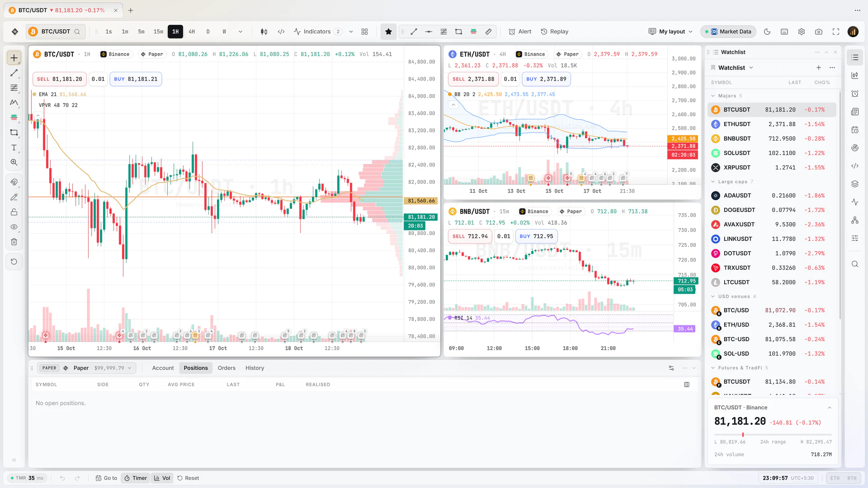Enter fullscreen mode icon
Viewport: 868px width, 488px height.
(x=836, y=32)
